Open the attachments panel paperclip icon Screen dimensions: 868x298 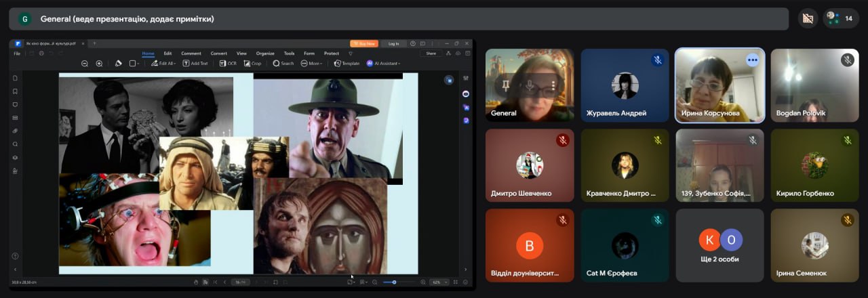[15, 131]
